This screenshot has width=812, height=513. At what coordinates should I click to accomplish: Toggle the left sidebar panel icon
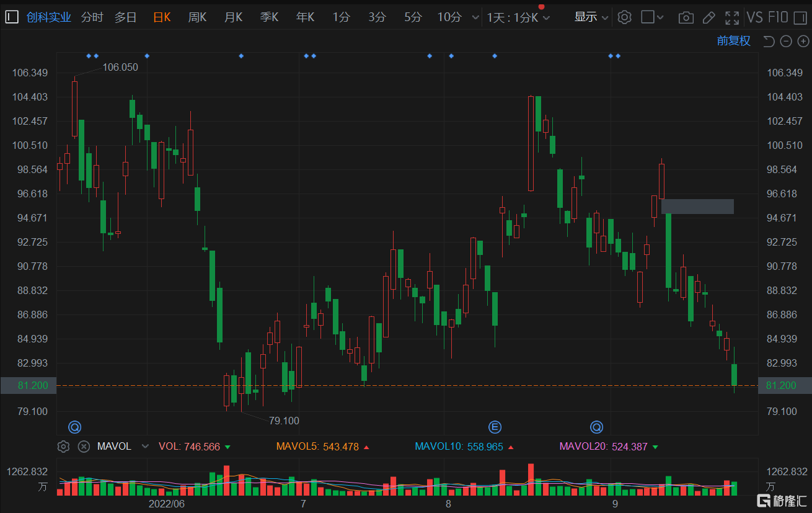(12, 17)
